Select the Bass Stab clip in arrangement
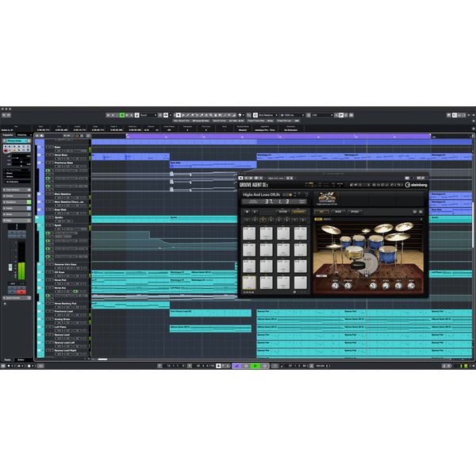476x476 pixels. [x=213, y=164]
